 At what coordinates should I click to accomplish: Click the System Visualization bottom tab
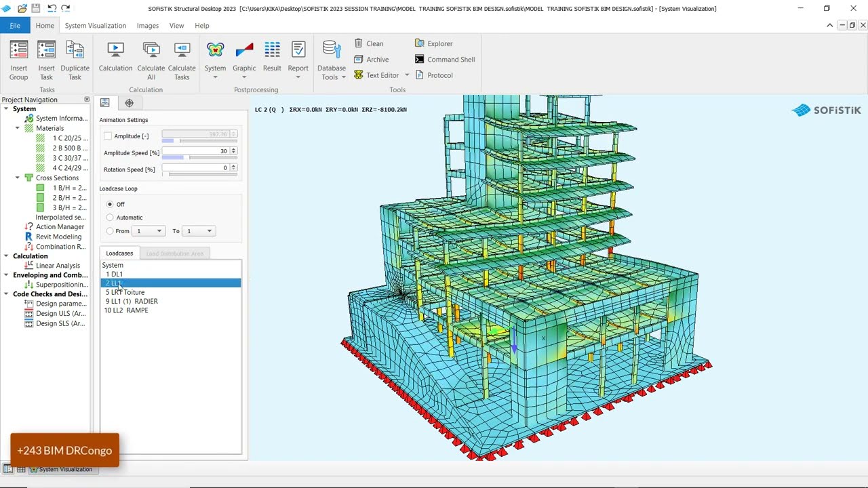click(65, 469)
